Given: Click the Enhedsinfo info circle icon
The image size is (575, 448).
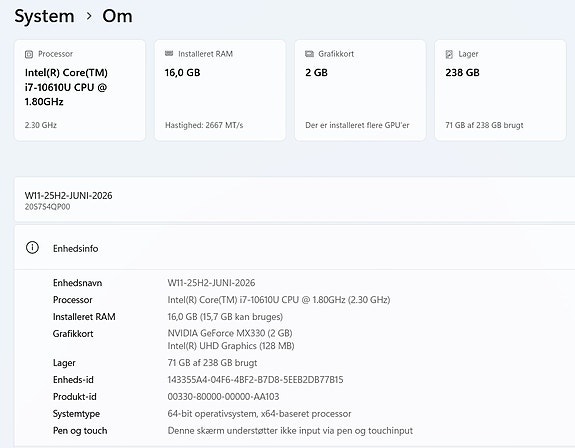Looking at the screenshot, I should 32,248.
